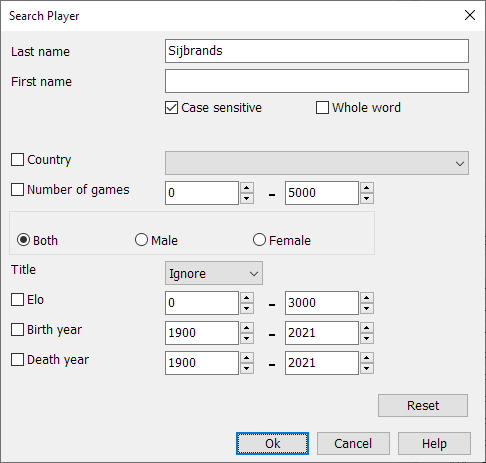Open Help for Search Player dialog
This screenshot has width=486, height=463.
coord(434,444)
